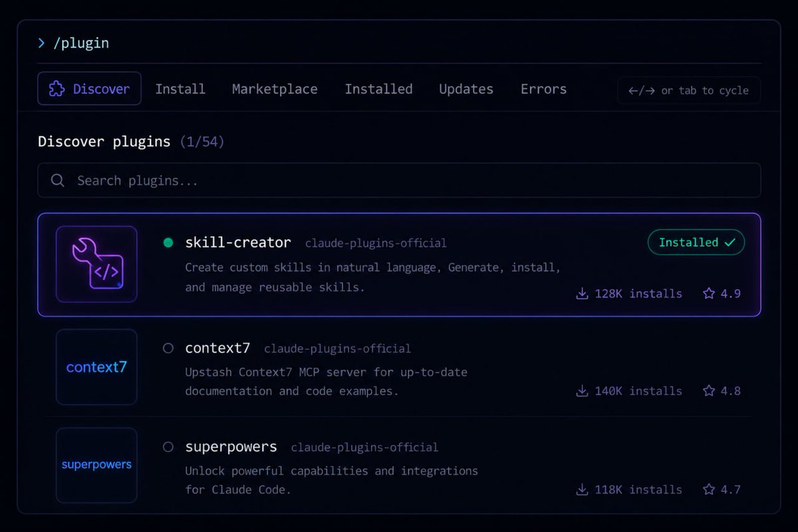Click the context7 description text
This screenshot has width=798, height=532.
pos(326,382)
